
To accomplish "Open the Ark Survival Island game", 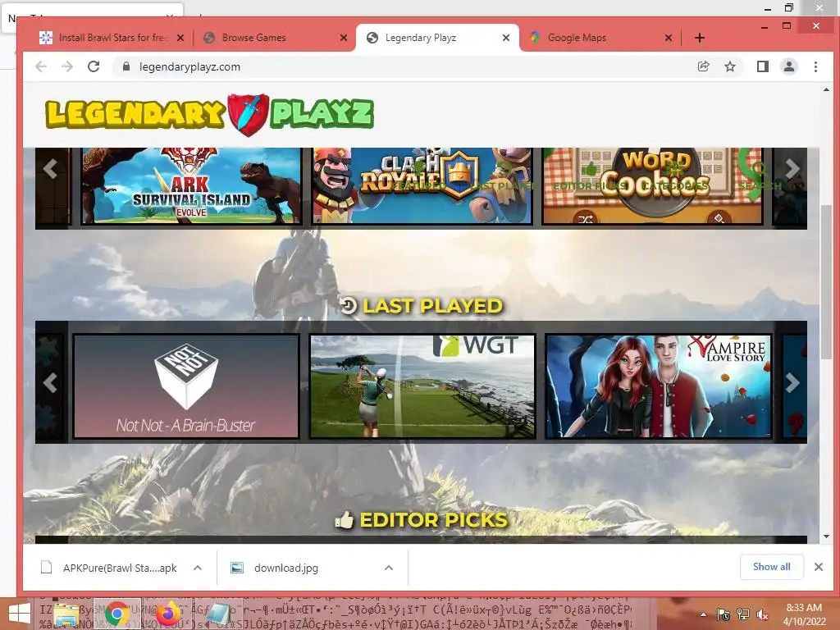I will 191,186.
